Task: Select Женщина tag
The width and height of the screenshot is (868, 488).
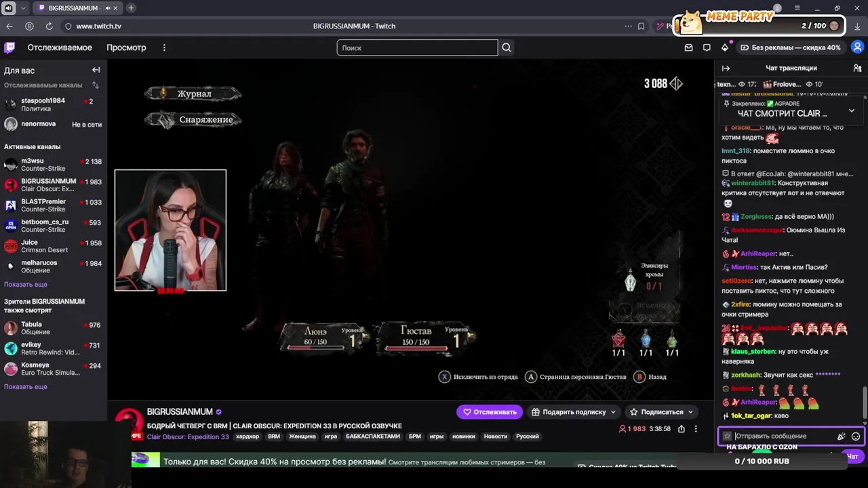Action: [x=302, y=436]
